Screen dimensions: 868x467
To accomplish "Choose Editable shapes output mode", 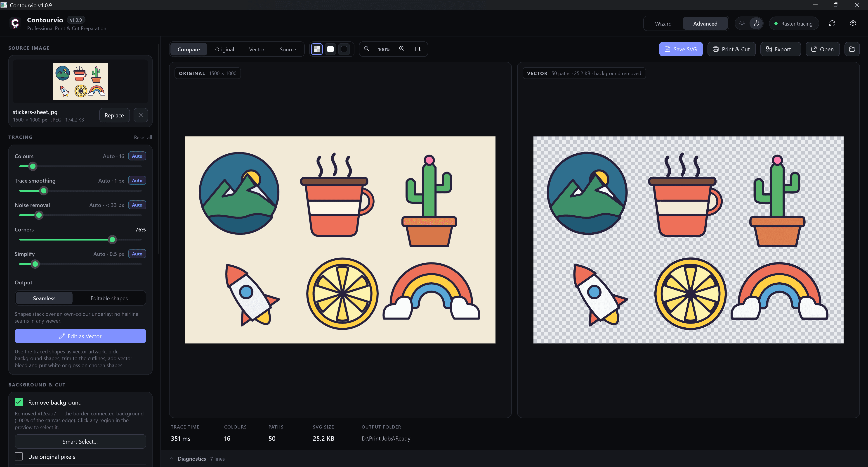I will click(x=109, y=298).
